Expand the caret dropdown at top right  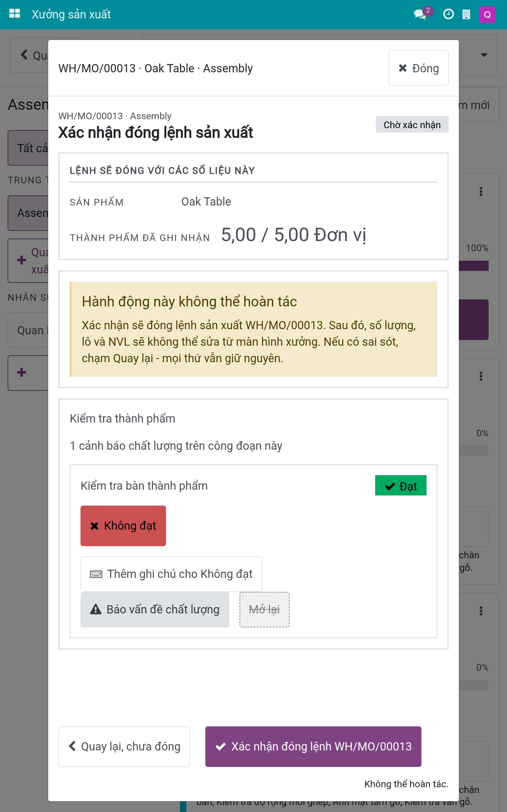[484, 55]
